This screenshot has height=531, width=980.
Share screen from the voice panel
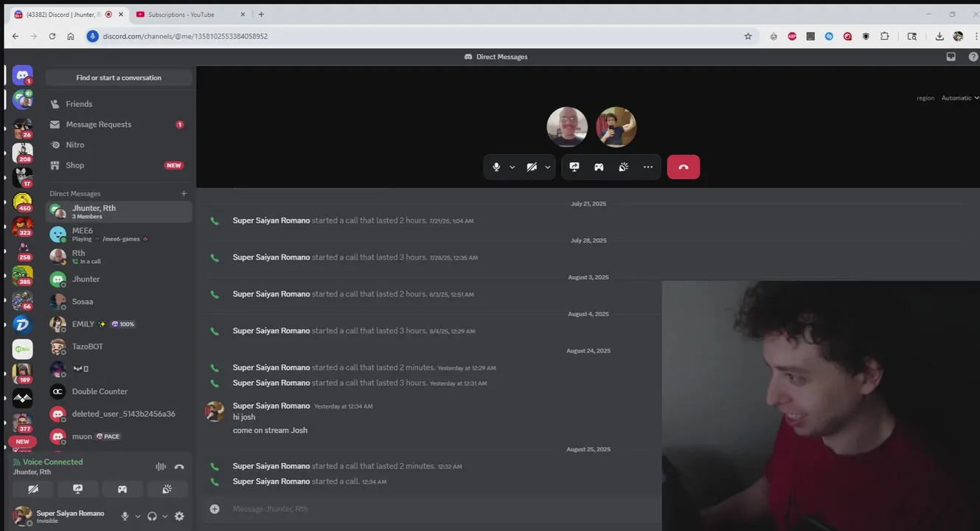point(78,489)
